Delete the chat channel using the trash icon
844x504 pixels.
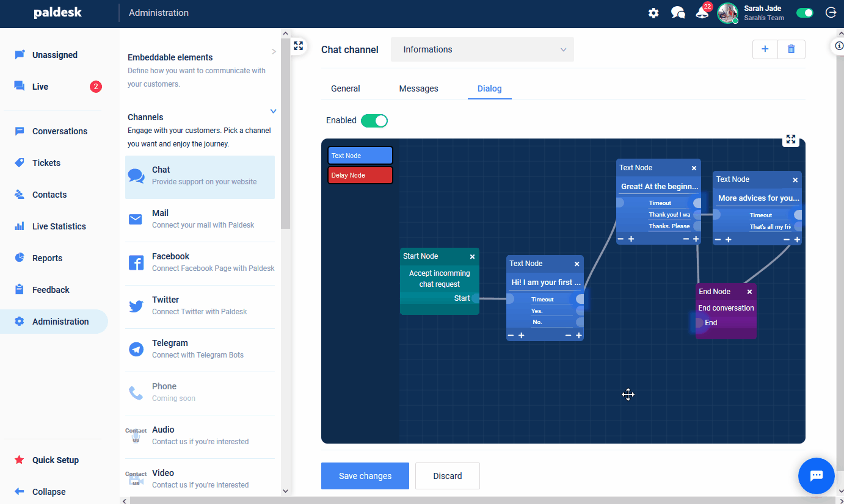pyautogui.click(x=791, y=49)
